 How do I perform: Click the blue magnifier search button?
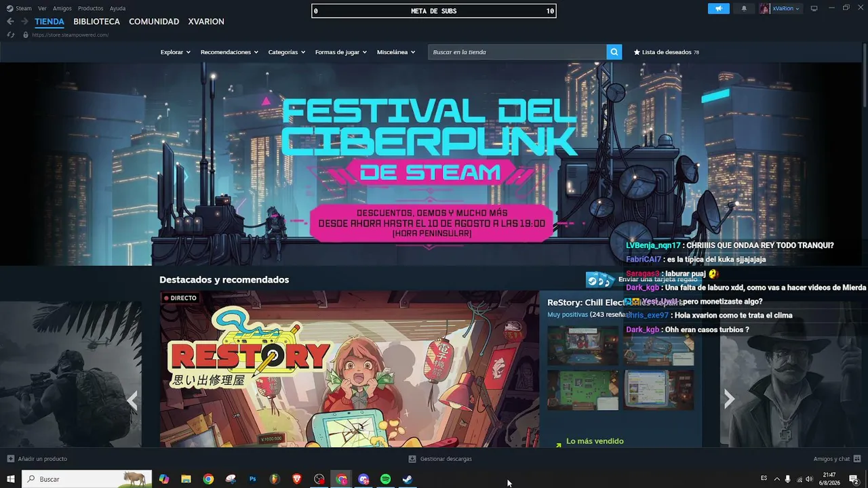coord(614,52)
